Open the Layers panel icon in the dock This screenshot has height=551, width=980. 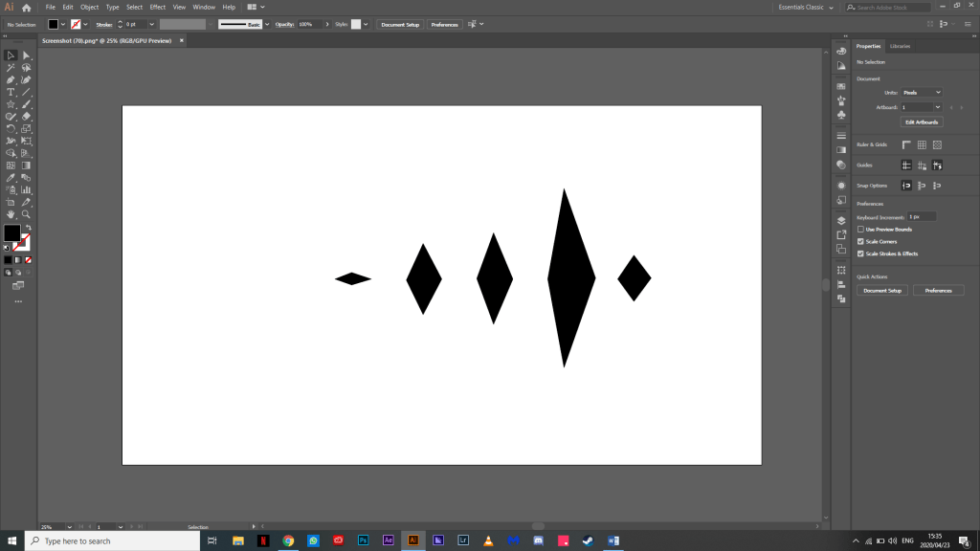pyautogui.click(x=841, y=220)
